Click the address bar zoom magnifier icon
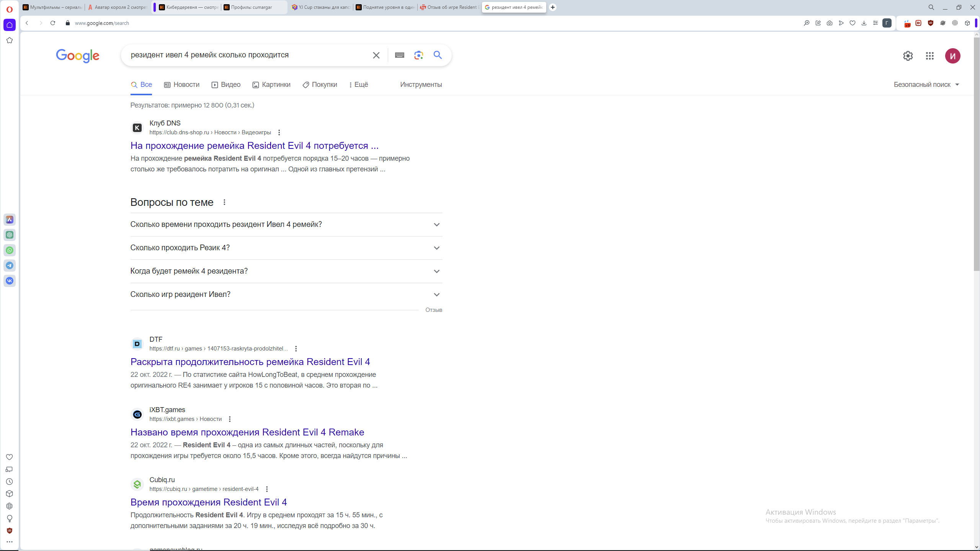The width and height of the screenshot is (980, 551). pyautogui.click(x=807, y=23)
